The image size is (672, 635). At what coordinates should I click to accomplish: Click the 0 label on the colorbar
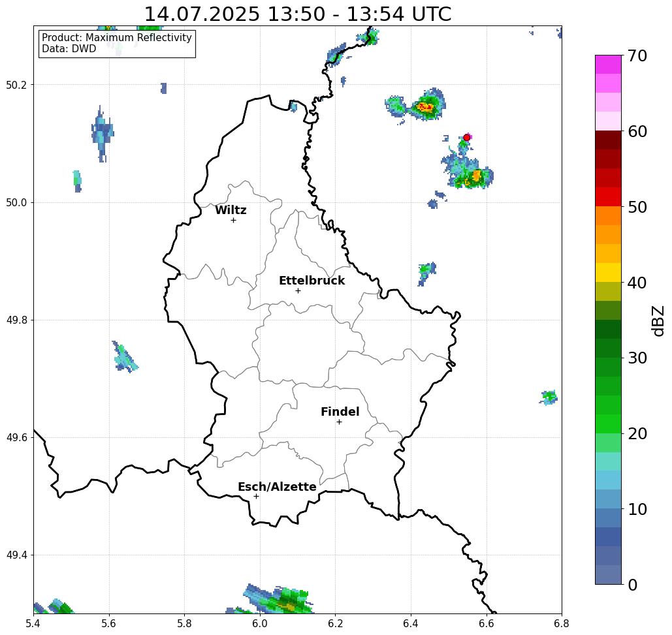(633, 585)
